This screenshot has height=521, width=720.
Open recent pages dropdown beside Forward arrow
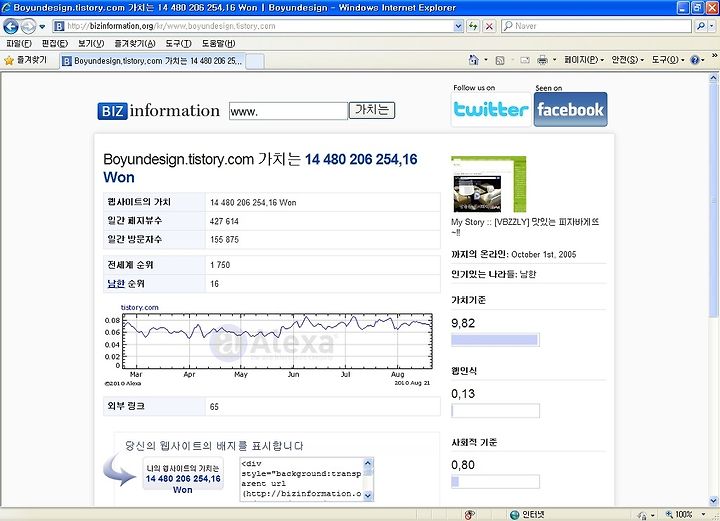(x=42, y=27)
